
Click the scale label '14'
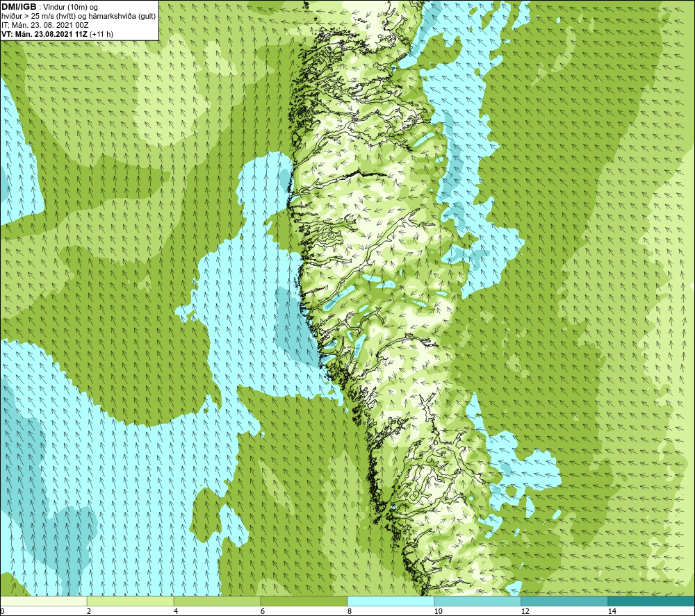click(x=612, y=611)
